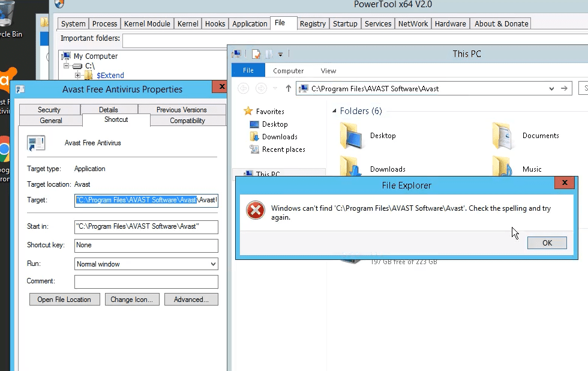Switch to the General tab
The width and height of the screenshot is (588, 371).
(x=50, y=121)
